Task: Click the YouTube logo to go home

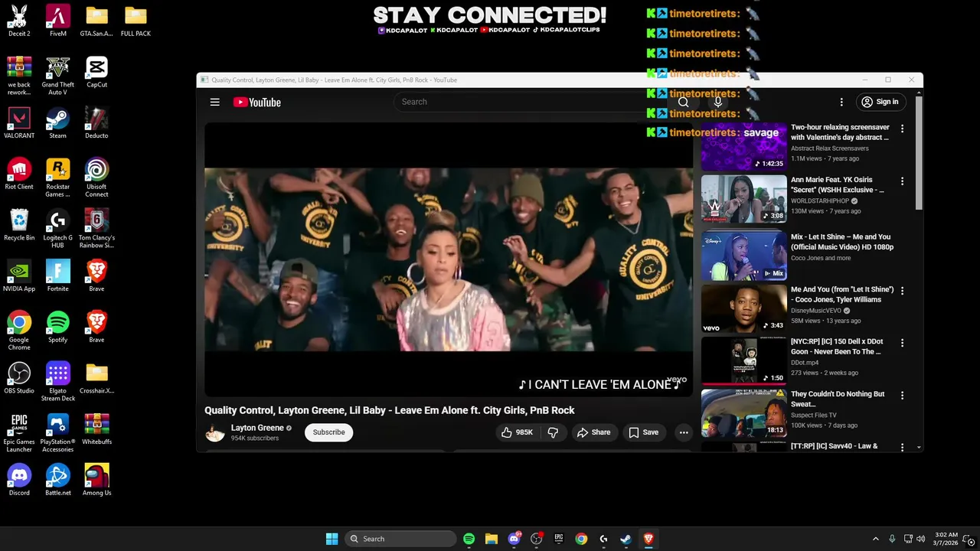Action: pos(257,102)
